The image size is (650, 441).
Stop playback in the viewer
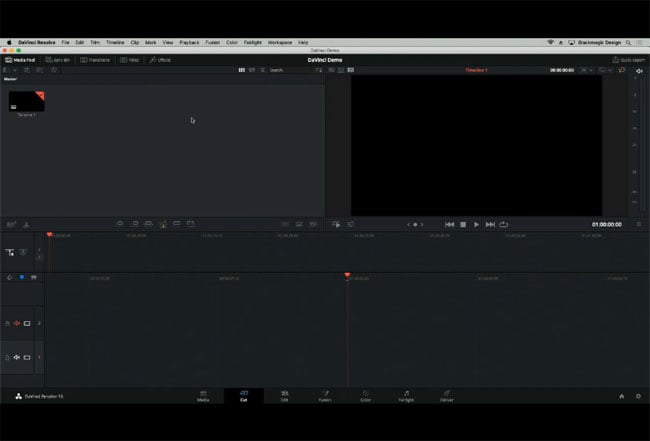463,224
